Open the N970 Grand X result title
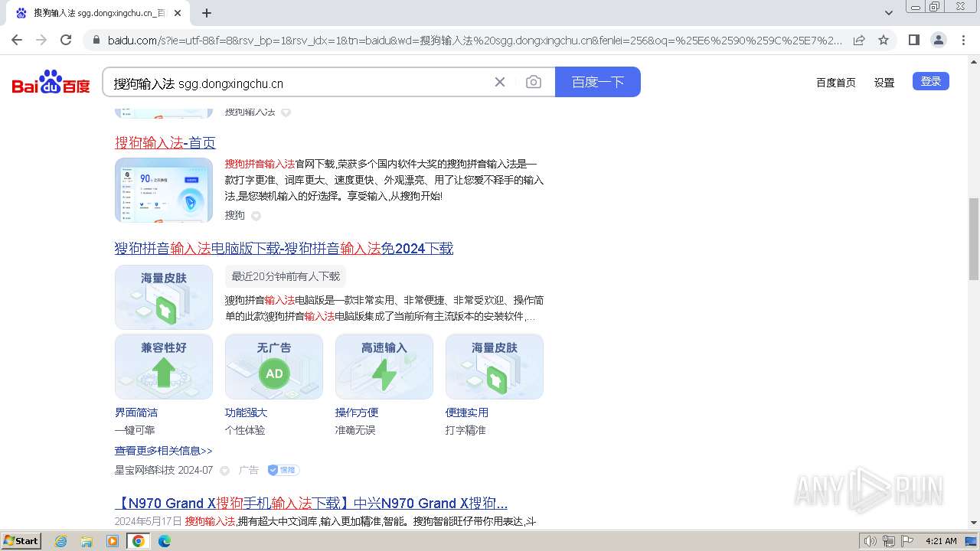This screenshot has width=980, height=551. (x=311, y=504)
